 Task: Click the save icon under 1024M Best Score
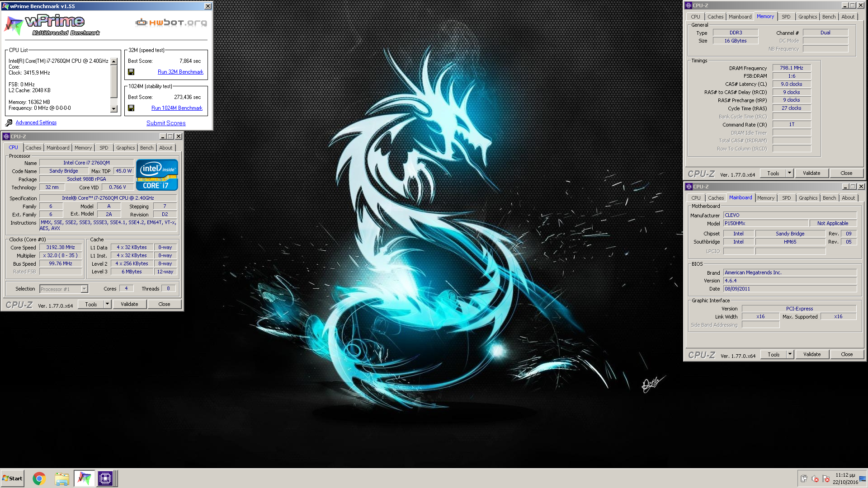(131, 108)
